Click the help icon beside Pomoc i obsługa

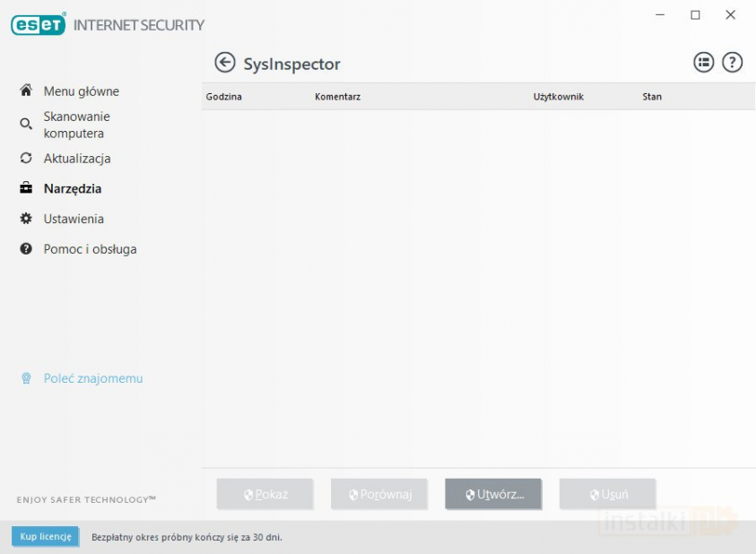pos(26,249)
